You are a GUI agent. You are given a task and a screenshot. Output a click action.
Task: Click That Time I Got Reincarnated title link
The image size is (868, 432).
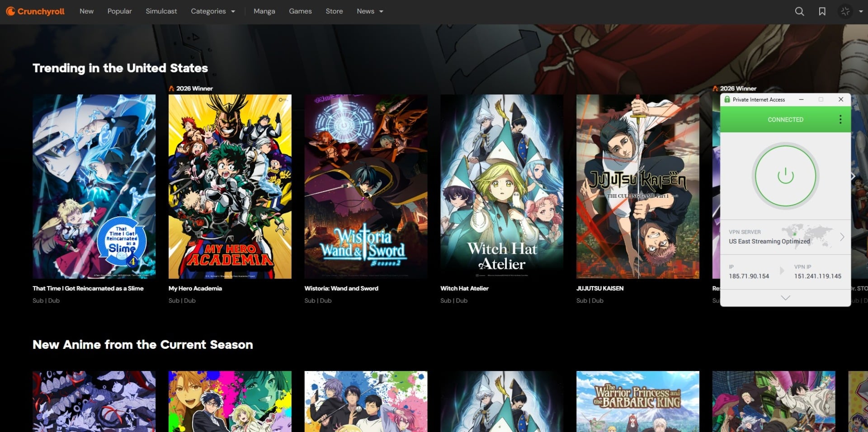click(88, 288)
